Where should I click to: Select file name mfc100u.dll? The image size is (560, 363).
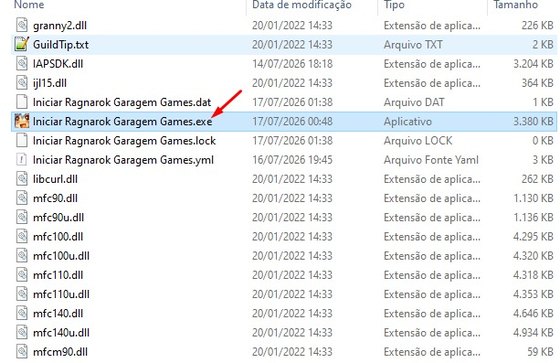61,256
